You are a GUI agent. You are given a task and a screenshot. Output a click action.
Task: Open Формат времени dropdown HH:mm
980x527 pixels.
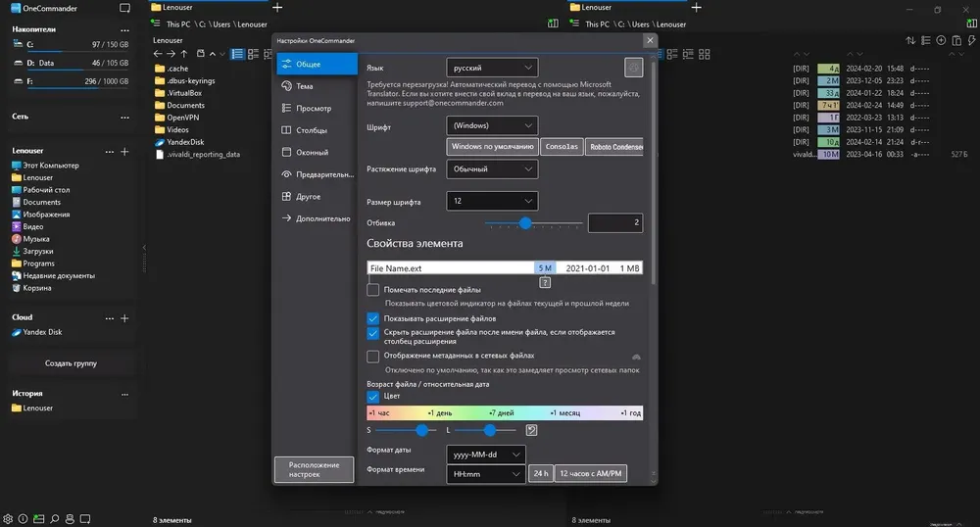486,474
